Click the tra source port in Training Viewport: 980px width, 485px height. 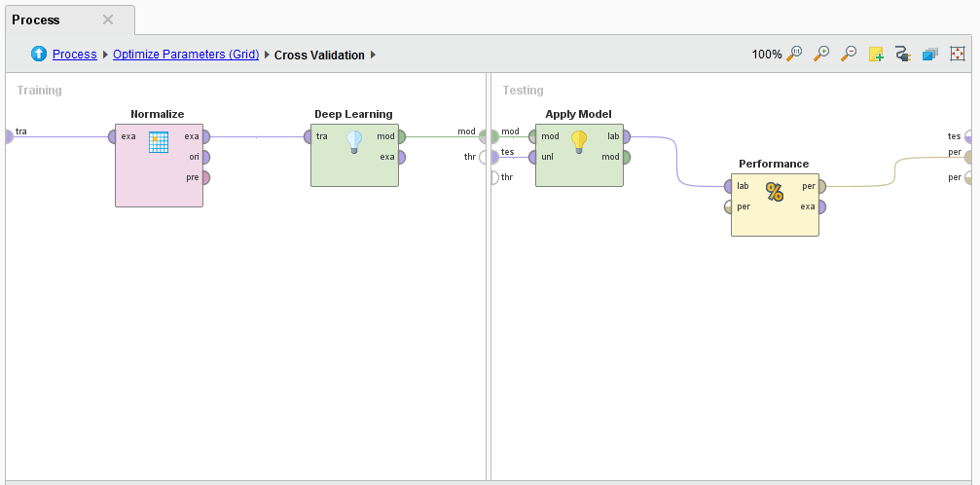coord(9,136)
